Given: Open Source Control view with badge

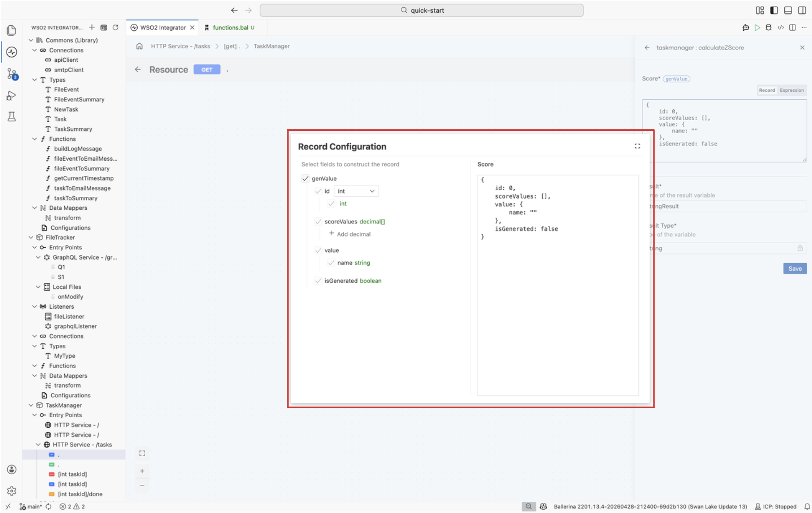Looking at the screenshot, I should point(12,74).
